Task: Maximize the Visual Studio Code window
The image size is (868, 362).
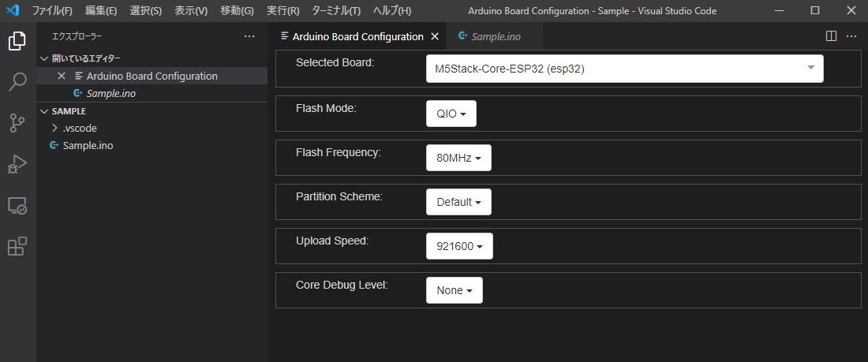Action: (x=815, y=10)
